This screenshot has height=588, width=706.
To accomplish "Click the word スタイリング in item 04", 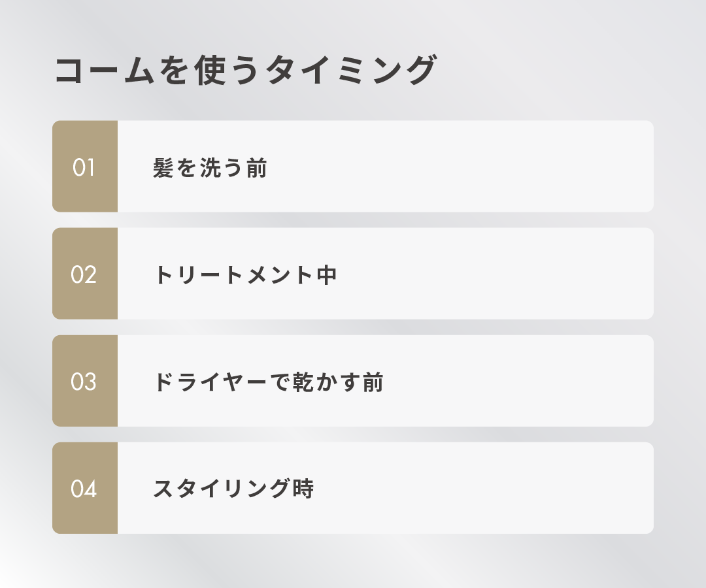I will (x=222, y=489).
